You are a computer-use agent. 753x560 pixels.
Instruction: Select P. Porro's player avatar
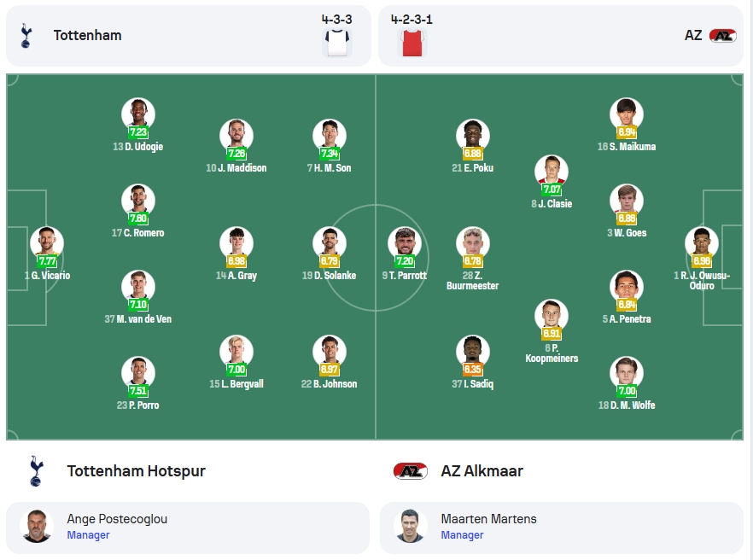(138, 373)
